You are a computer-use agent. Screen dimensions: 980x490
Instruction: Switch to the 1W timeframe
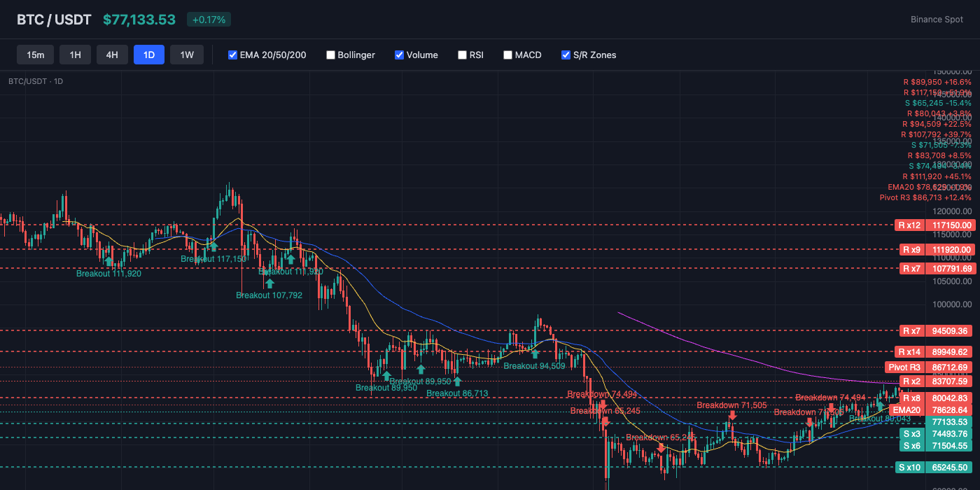tap(187, 55)
